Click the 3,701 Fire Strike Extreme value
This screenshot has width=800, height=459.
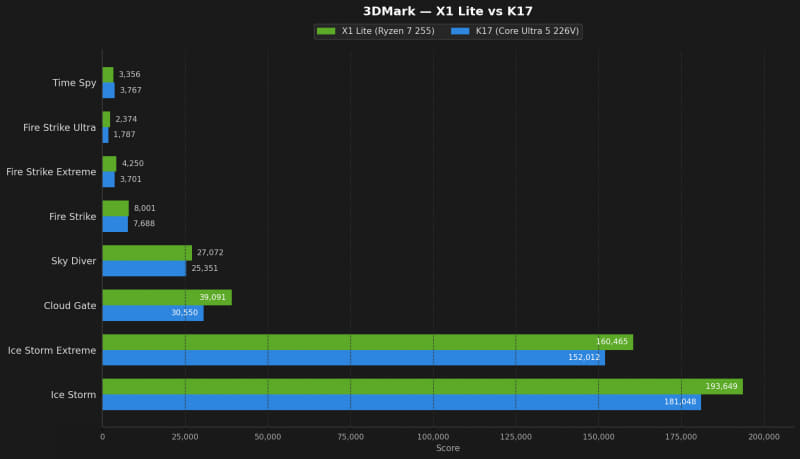131,180
